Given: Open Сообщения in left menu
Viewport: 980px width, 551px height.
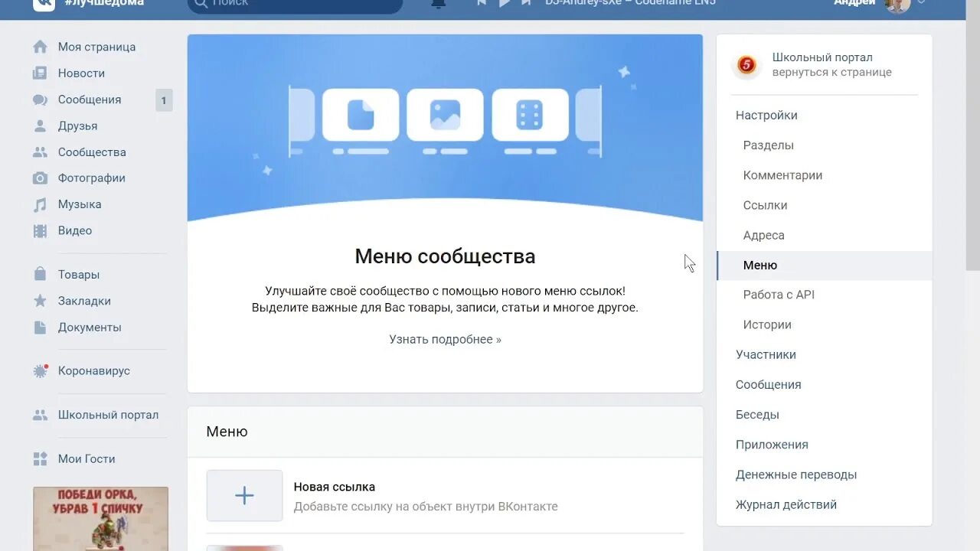Looking at the screenshot, I should click(90, 99).
